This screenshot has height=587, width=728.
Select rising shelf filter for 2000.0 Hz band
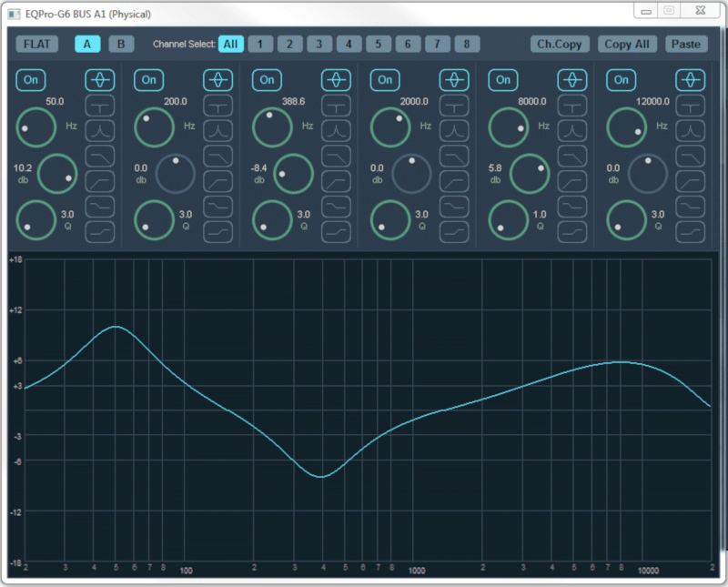[x=454, y=231]
